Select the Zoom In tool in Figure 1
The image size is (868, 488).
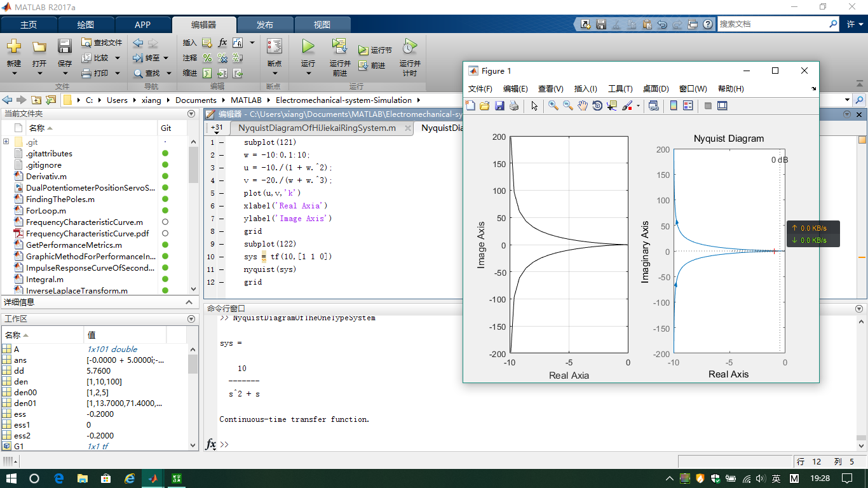tap(553, 106)
